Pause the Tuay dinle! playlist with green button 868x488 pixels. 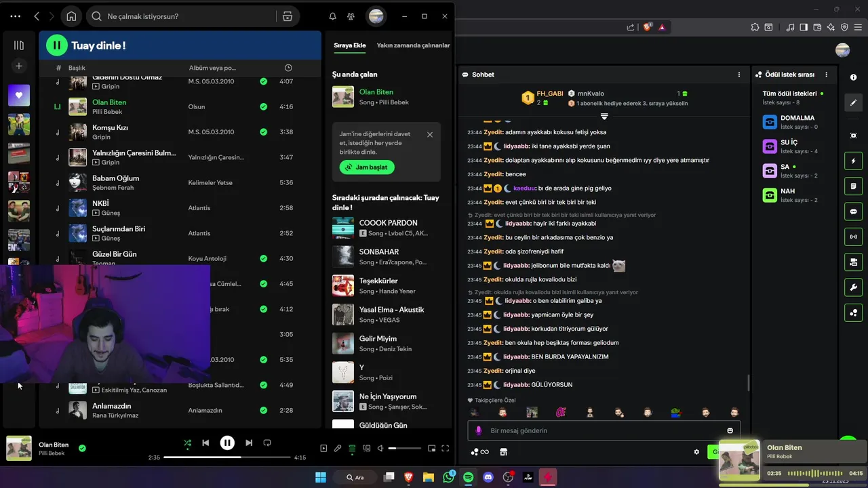click(x=57, y=45)
